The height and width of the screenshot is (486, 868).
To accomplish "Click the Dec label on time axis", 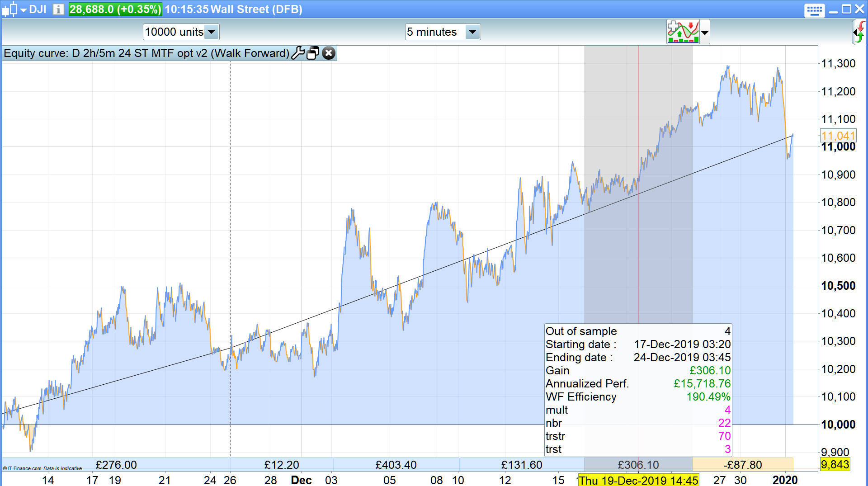I will click(x=301, y=480).
